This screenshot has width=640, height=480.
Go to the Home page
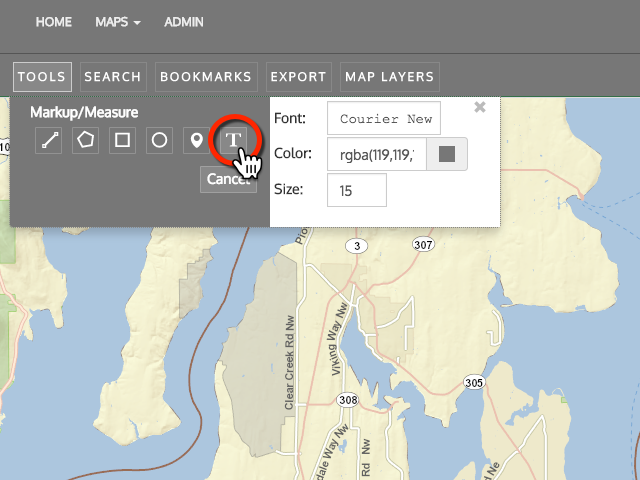click(53, 22)
